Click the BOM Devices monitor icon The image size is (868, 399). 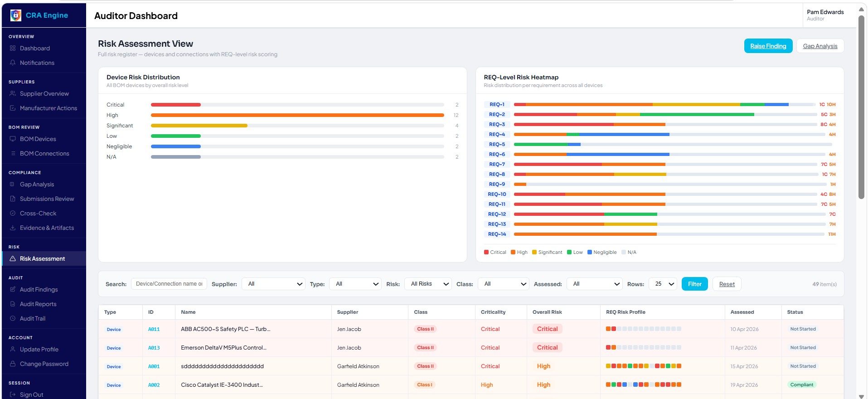pyautogui.click(x=13, y=139)
